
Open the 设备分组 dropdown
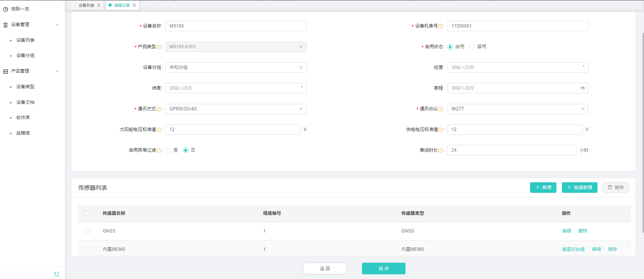[236, 68]
